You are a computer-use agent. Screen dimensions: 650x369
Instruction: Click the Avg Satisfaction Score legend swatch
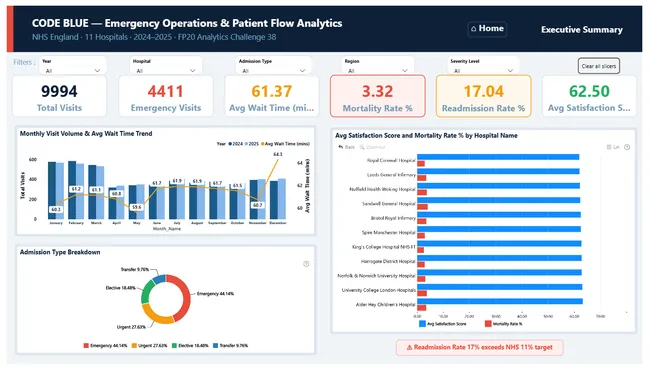422,324
